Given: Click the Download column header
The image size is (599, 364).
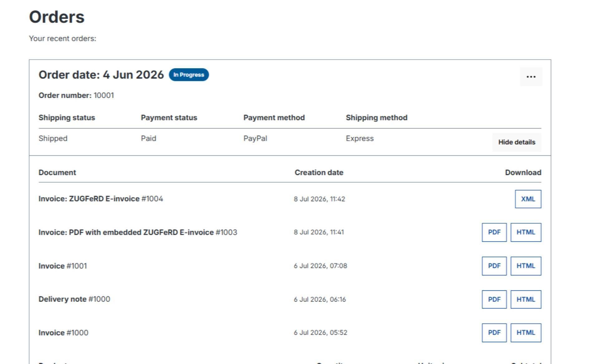Looking at the screenshot, I should pyautogui.click(x=523, y=172).
